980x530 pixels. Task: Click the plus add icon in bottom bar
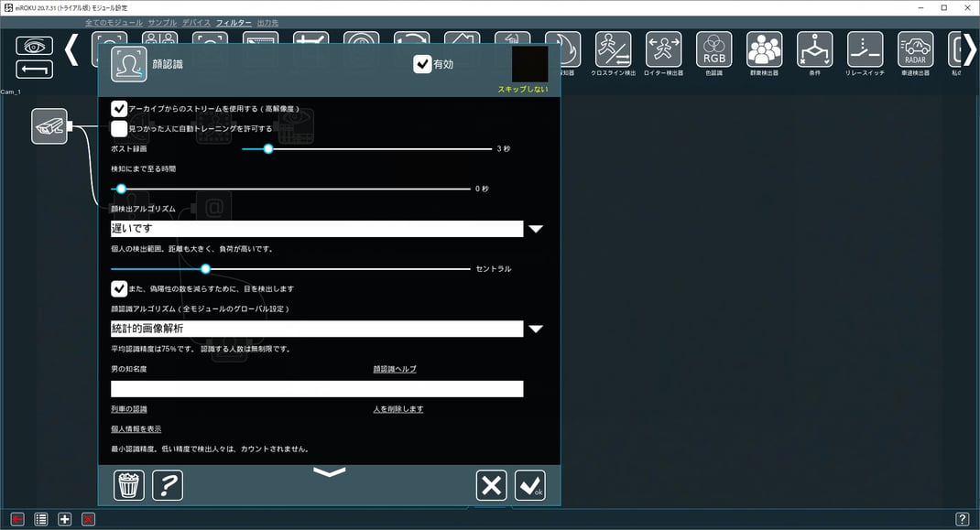coord(64,519)
